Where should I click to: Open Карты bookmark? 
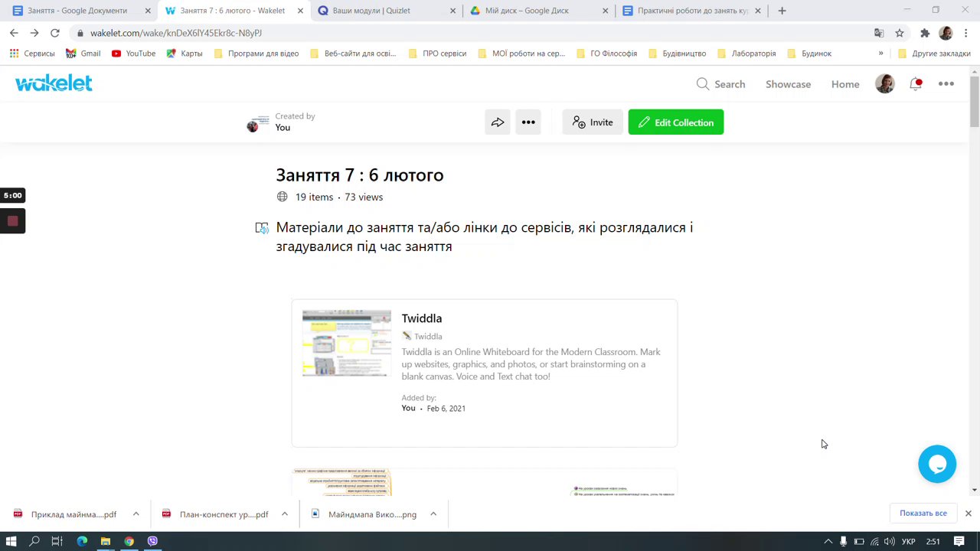(x=185, y=54)
